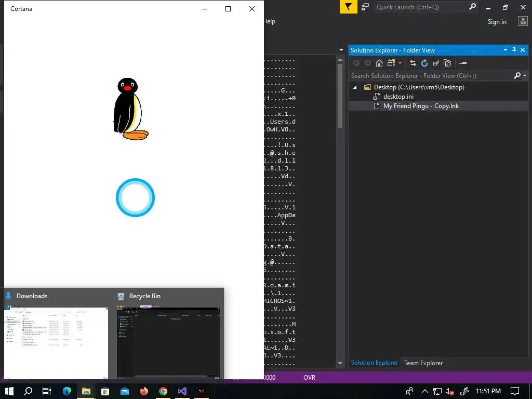
Task: Open the editor tab list dropdown arrow
Action: (341, 50)
